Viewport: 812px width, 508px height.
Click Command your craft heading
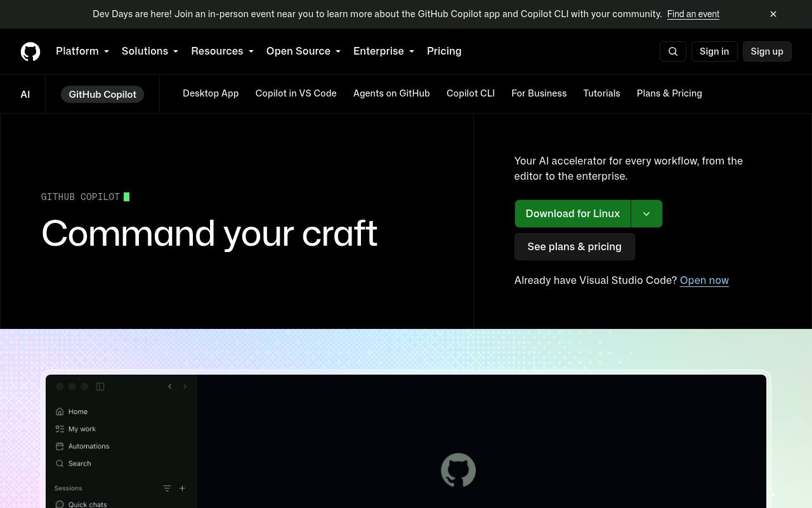(209, 233)
